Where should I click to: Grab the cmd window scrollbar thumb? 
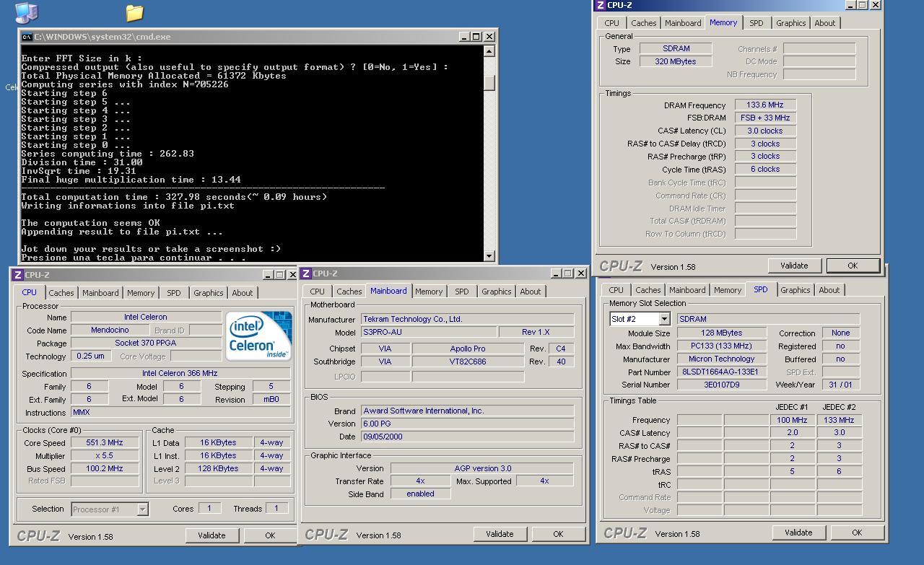pos(489,82)
